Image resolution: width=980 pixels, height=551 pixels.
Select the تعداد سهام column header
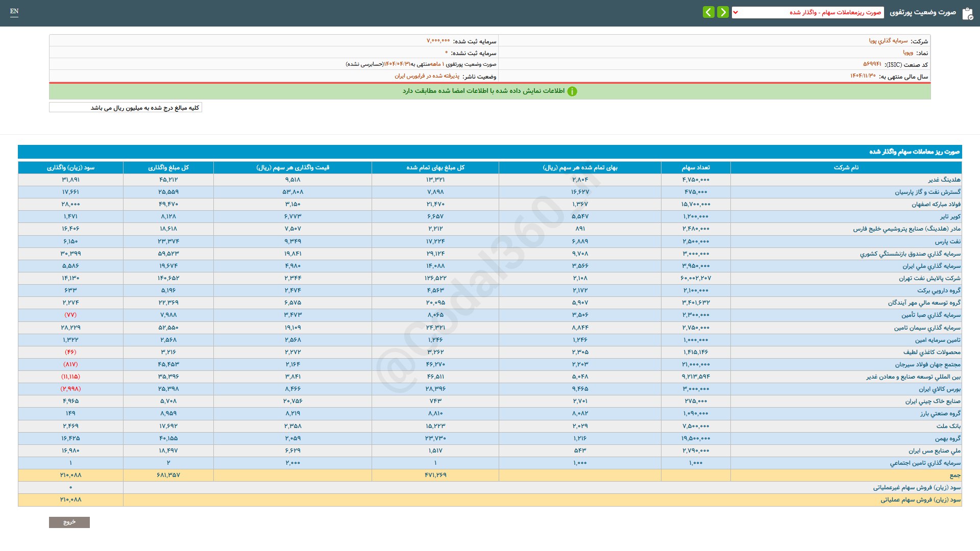pyautogui.click(x=696, y=167)
